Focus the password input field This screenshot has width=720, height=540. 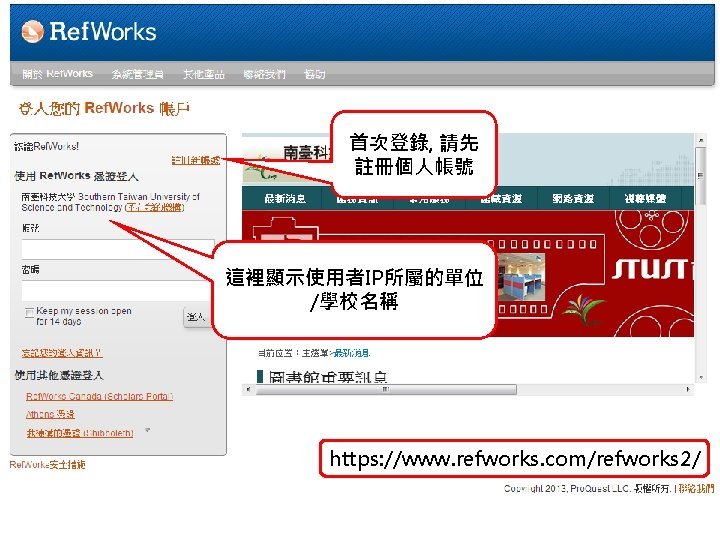click(x=118, y=290)
